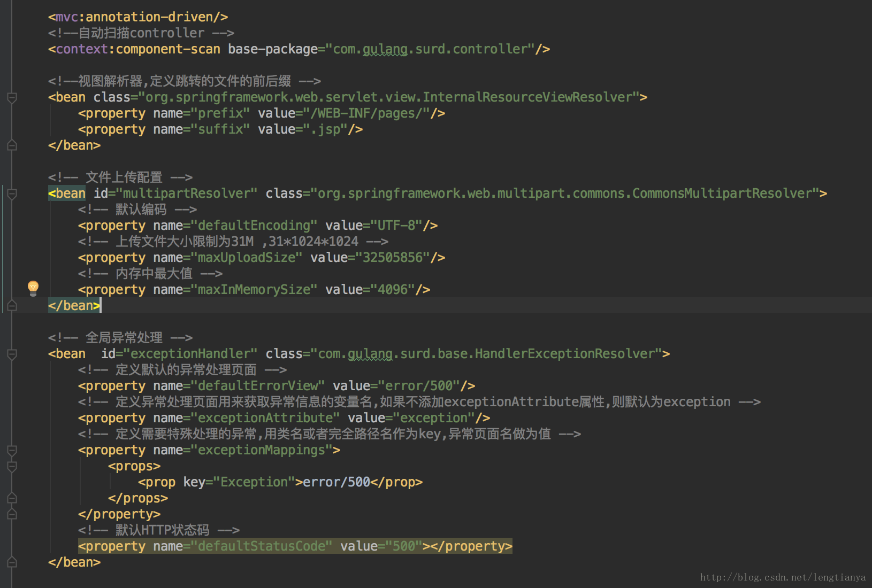Click the comment '文件上传配置'
The height and width of the screenshot is (588, 872).
coord(120,177)
